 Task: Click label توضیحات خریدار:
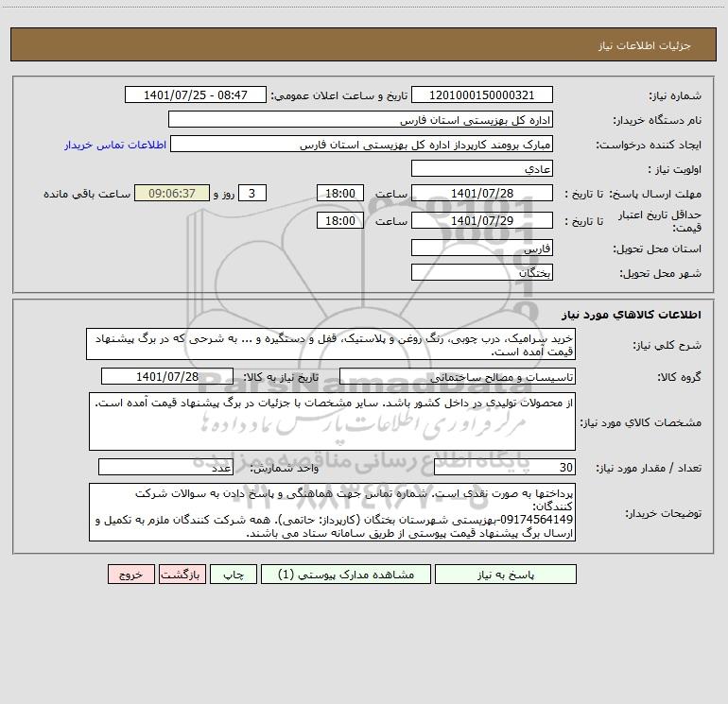664,514
